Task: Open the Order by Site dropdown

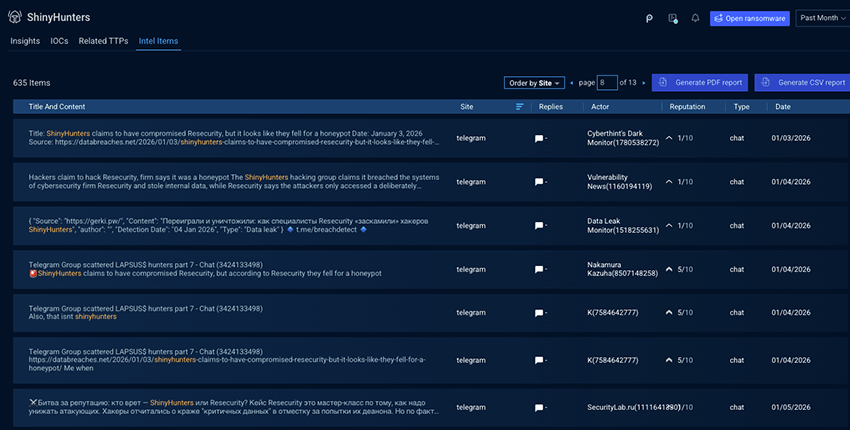Action: (534, 83)
